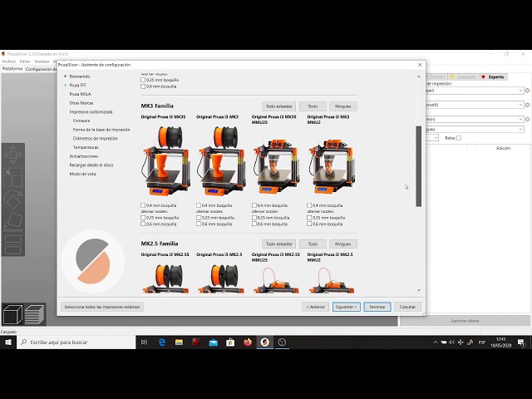The image size is (532, 399).
Task: Select the Cut tool in left toolbar
Action: 13,244
